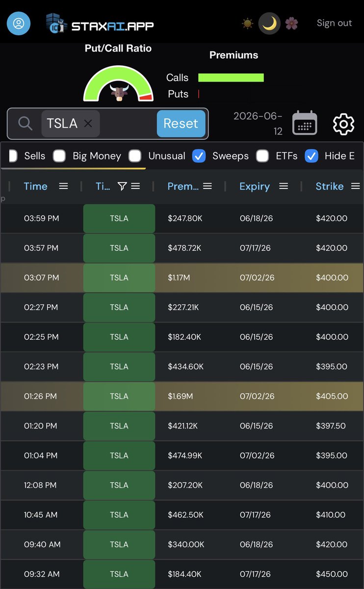Select TSLA ticker in 03:59 PM row

click(x=119, y=218)
